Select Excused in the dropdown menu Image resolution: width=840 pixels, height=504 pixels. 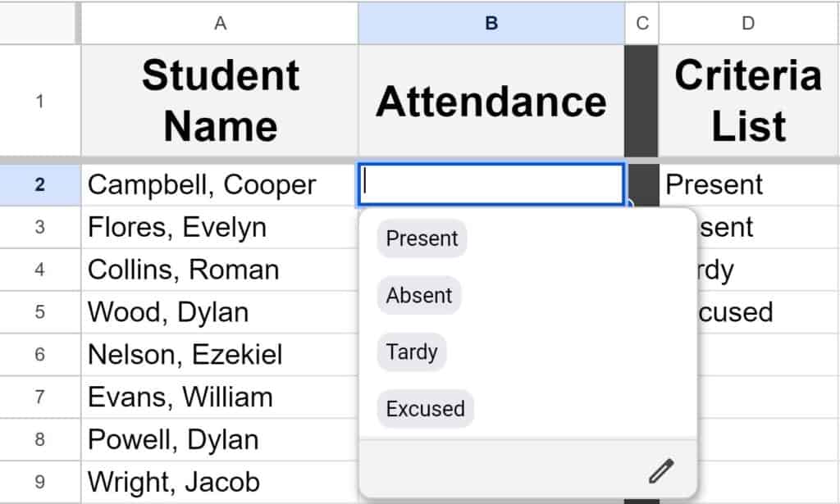(x=425, y=409)
